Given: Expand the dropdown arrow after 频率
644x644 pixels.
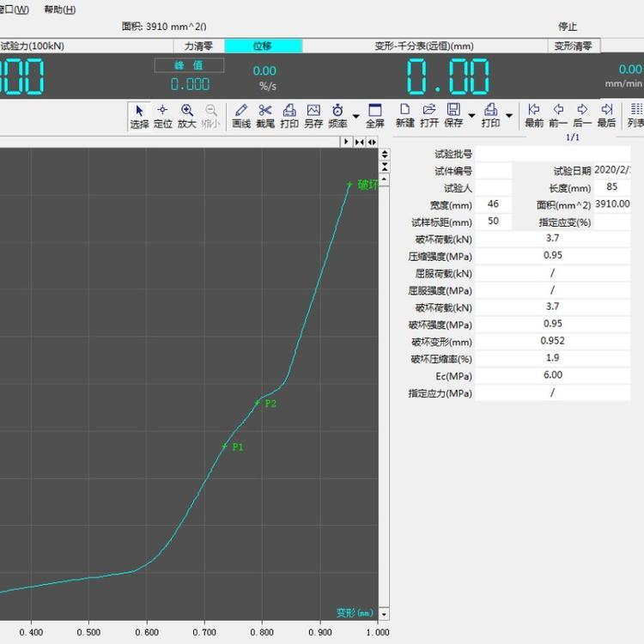Looking at the screenshot, I should tap(356, 116).
